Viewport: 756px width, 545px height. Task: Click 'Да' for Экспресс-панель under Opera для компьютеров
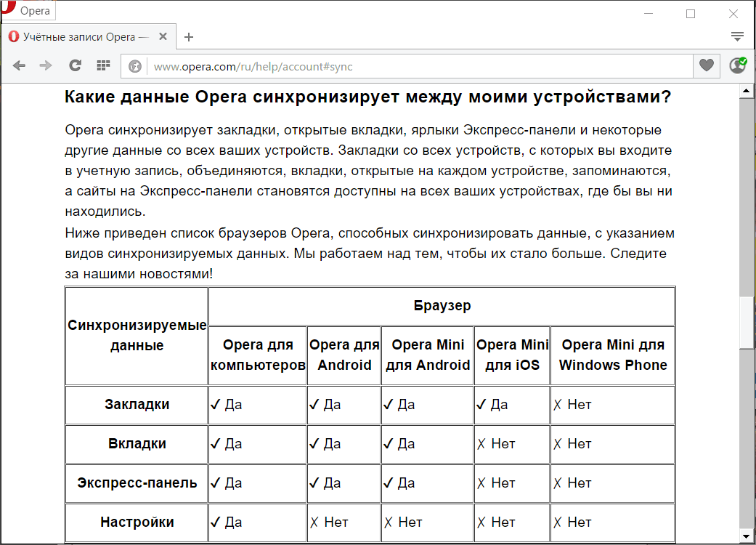pos(227,483)
